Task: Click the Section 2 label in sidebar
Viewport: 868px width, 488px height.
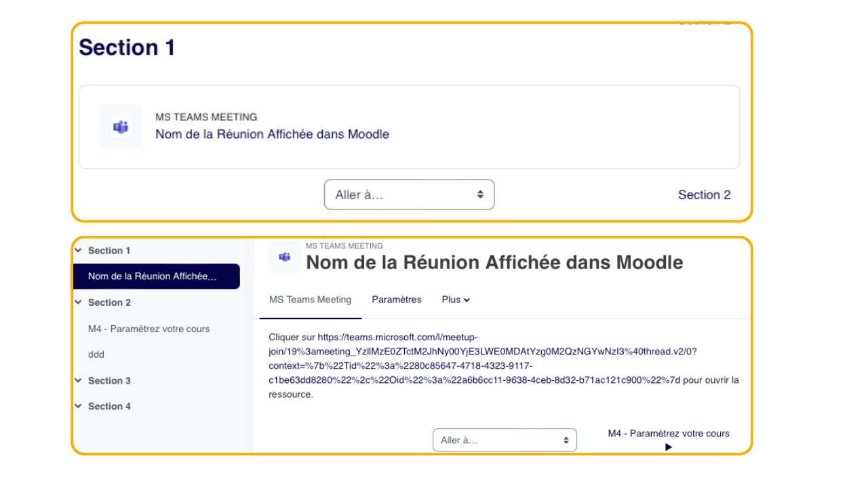Action: [109, 302]
